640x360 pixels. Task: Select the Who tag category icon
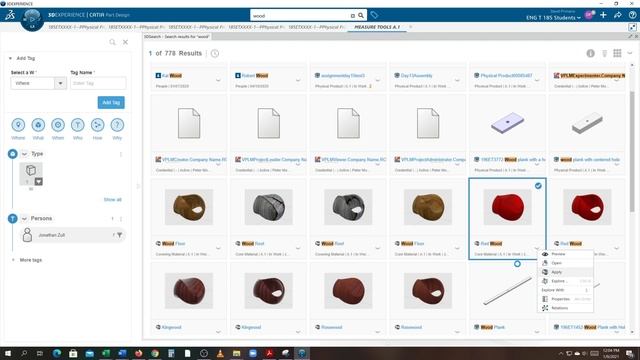pos(78,125)
